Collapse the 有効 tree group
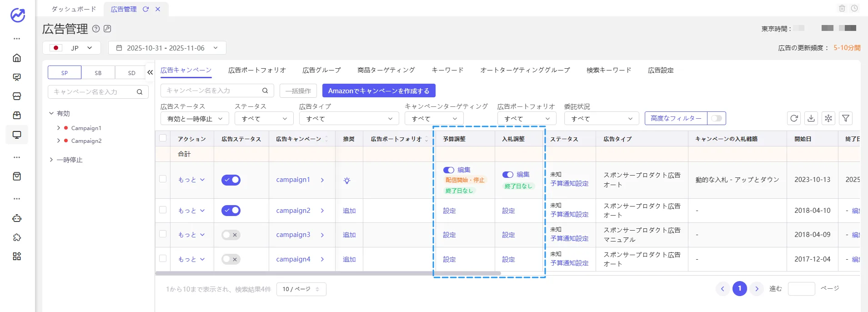 coord(51,113)
